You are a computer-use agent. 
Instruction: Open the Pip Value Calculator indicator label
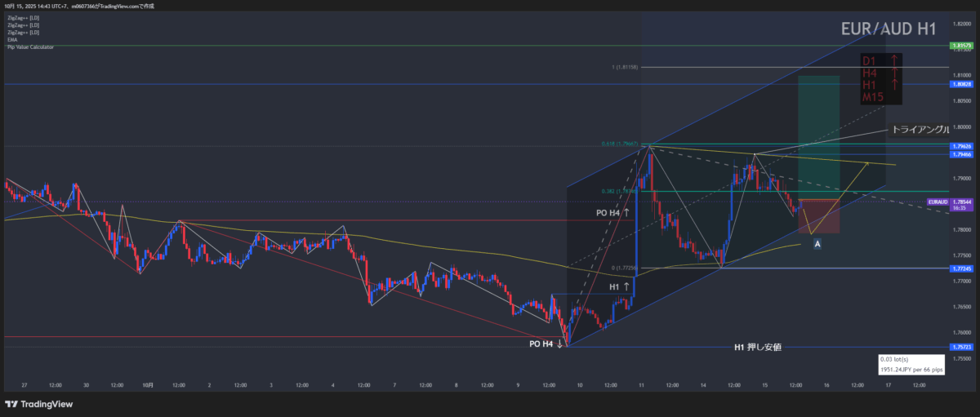(30, 47)
